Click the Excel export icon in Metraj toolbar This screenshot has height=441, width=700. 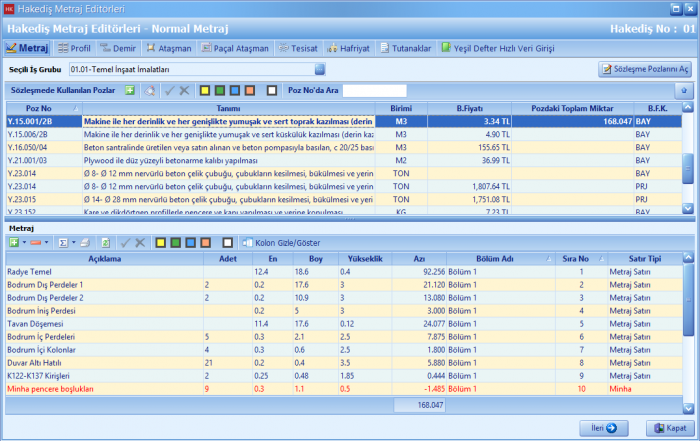pos(105,242)
